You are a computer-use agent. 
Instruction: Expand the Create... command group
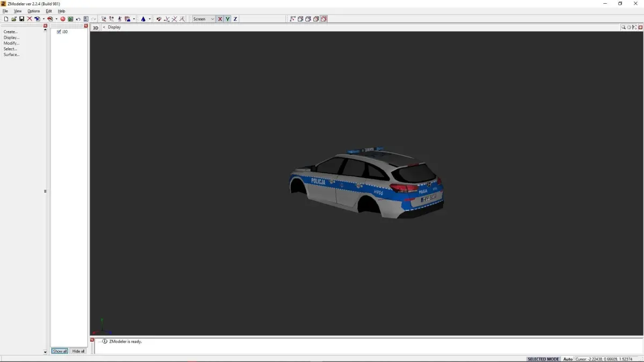[x=11, y=32]
